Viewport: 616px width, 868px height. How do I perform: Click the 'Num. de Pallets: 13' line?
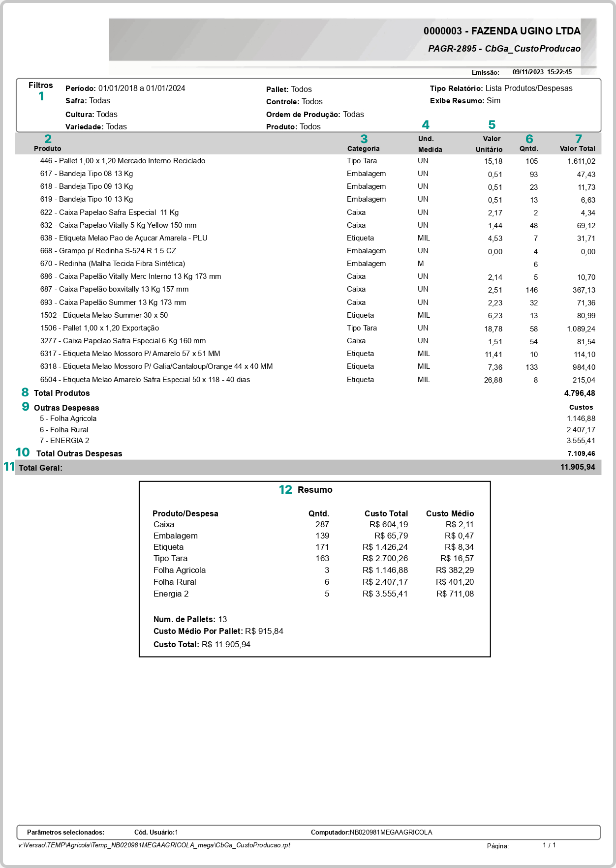[x=190, y=620]
